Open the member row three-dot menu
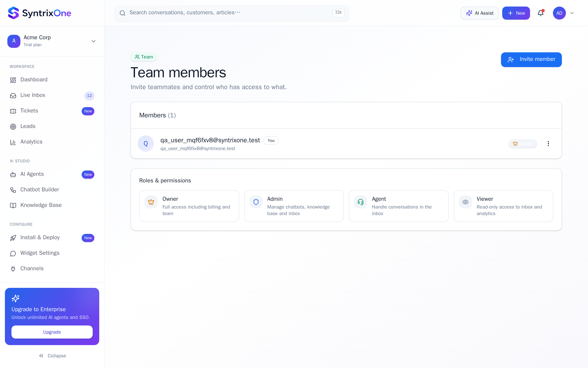This screenshot has height=368, width=588. (x=548, y=143)
